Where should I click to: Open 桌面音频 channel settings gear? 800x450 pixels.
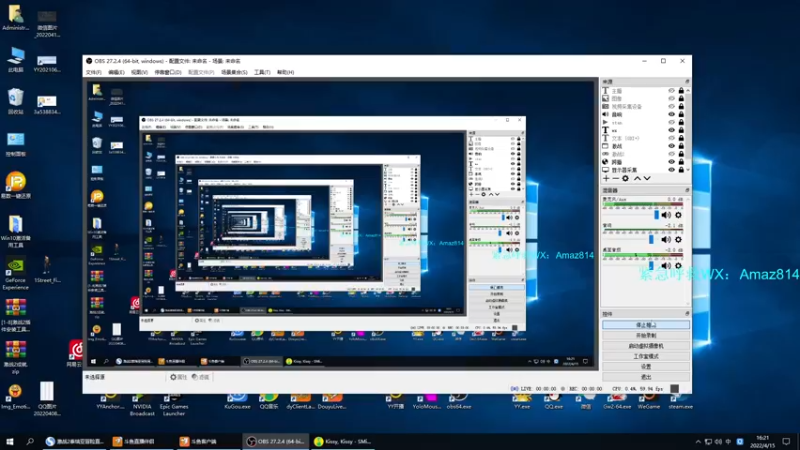[x=678, y=265]
